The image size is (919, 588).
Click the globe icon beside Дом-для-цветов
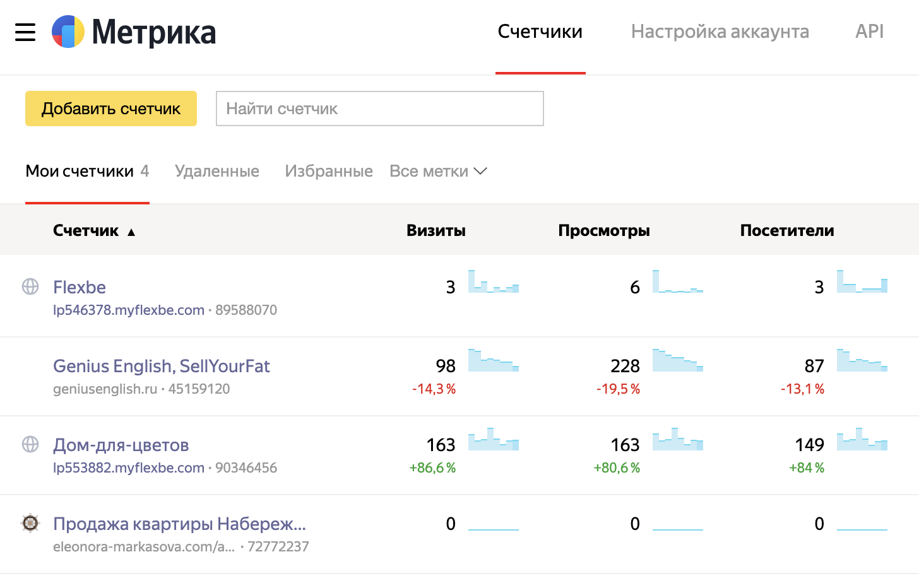point(30,444)
